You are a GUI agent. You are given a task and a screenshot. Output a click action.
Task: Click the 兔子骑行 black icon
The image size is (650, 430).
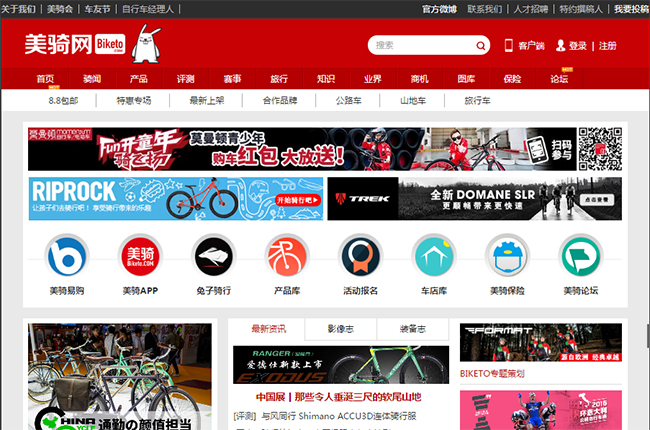(x=213, y=256)
